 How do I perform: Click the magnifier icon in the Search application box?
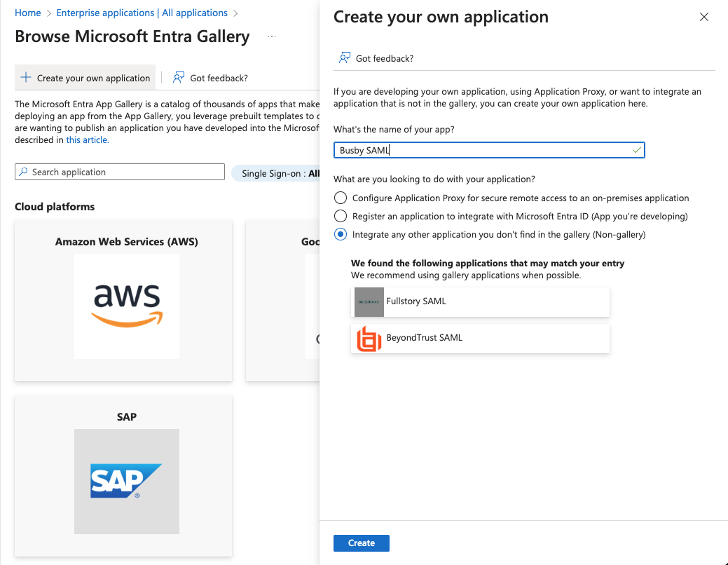[24, 172]
